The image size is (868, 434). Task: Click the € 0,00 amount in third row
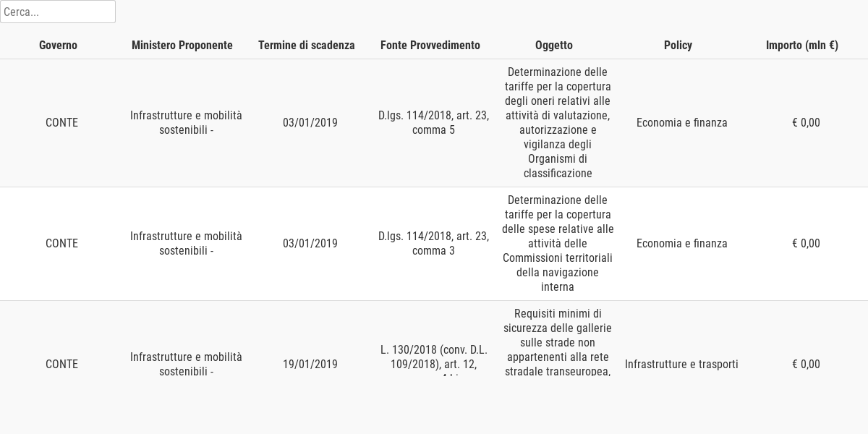click(806, 364)
